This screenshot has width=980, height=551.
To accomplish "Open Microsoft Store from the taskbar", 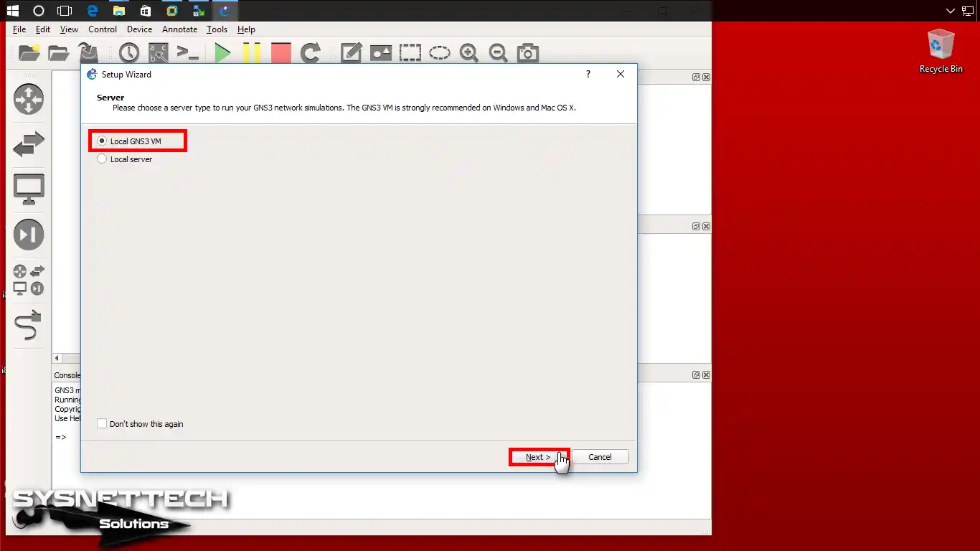I will [x=146, y=11].
